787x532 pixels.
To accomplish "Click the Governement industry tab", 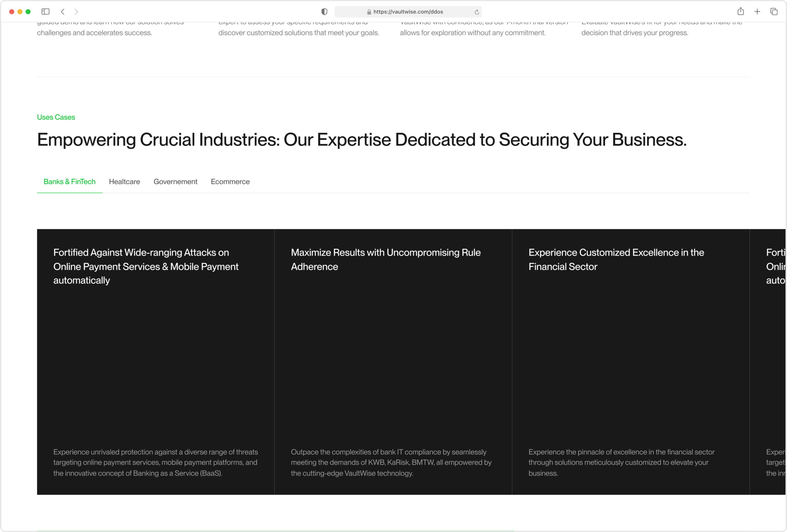I will tap(176, 182).
